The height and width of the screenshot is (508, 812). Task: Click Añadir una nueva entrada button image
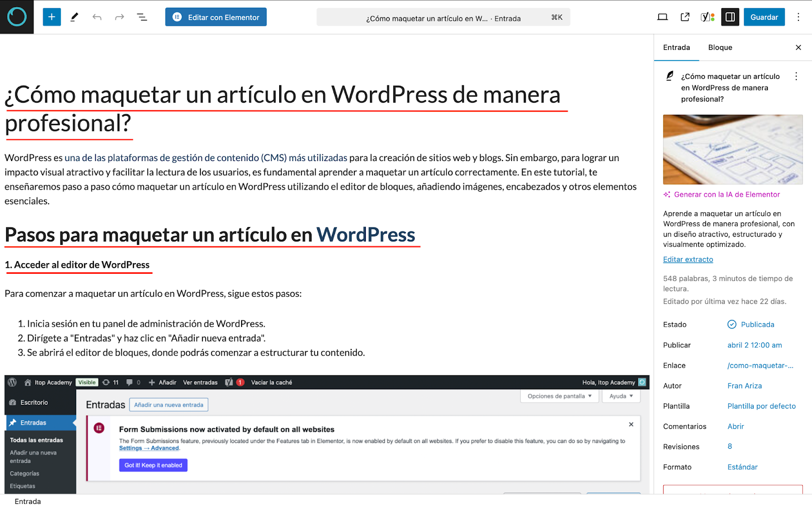[x=168, y=405]
